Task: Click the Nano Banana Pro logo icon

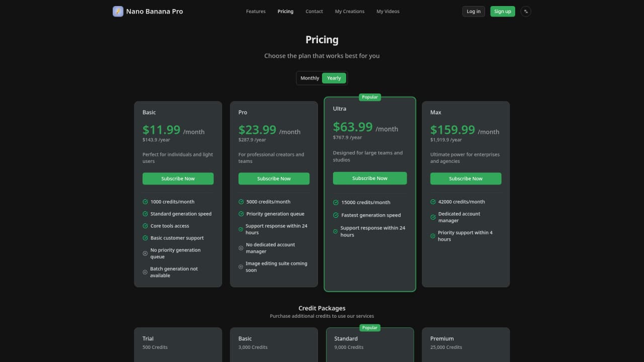Action: (118, 11)
